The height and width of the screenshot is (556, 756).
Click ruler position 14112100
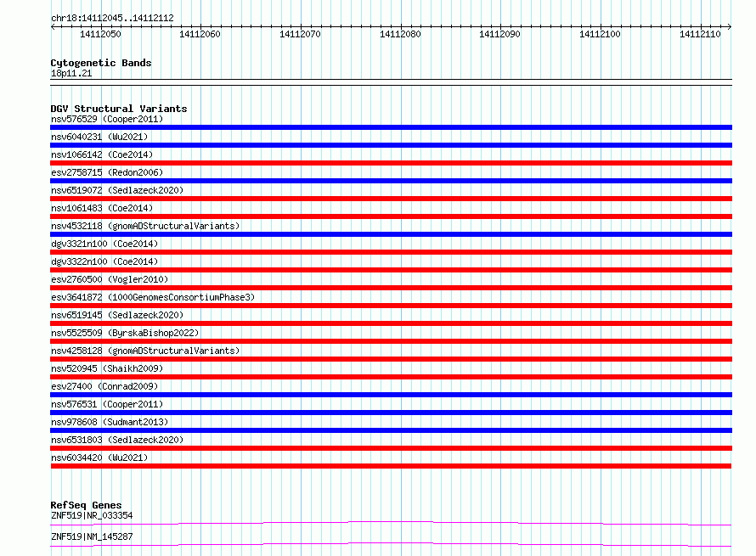coord(600,34)
